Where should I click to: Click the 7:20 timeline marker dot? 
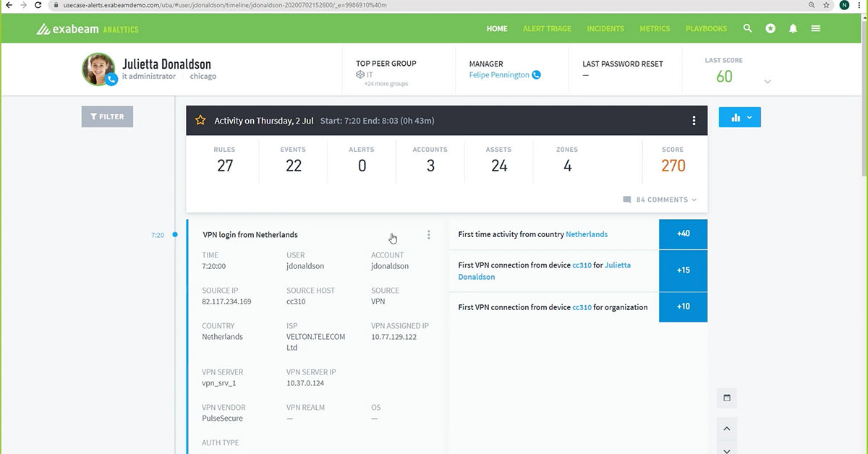tap(175, 235)
